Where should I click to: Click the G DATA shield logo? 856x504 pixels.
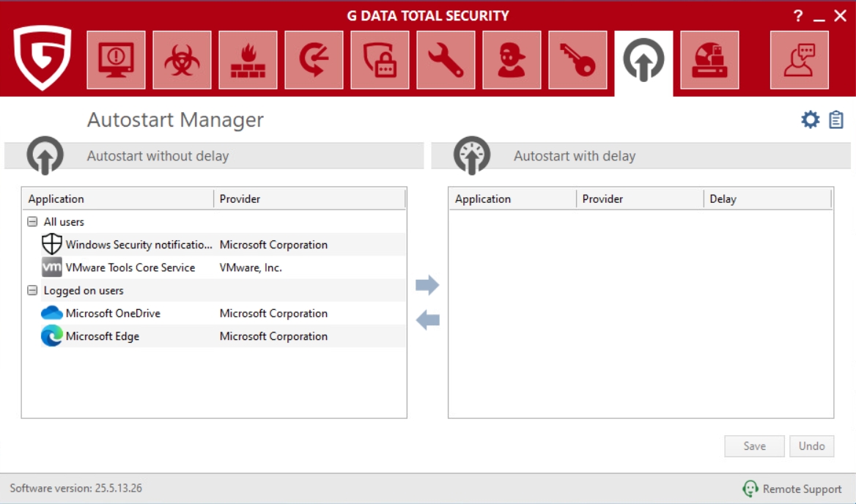43,57
